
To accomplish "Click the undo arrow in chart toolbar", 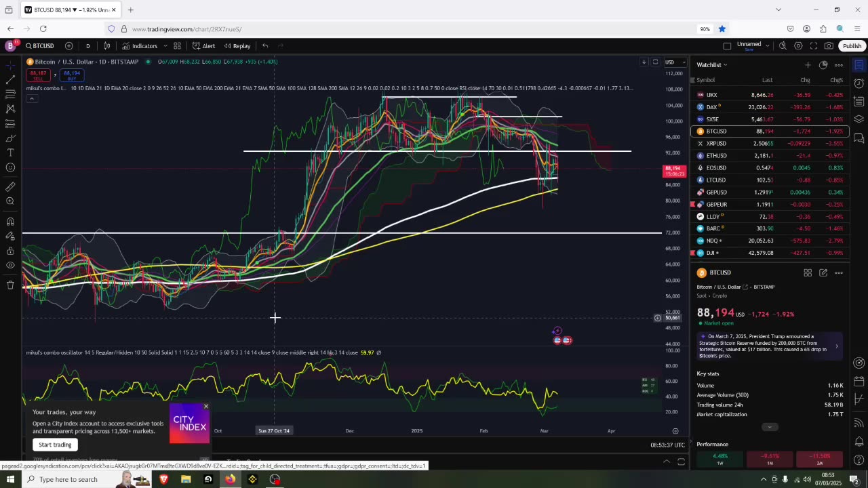I will (x=265, y=46).
